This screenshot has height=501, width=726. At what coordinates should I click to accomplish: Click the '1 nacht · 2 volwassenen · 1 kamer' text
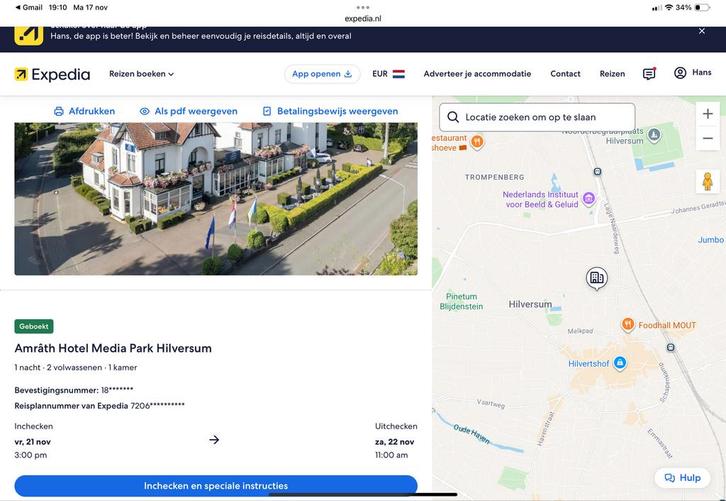(x=76, y=368)
